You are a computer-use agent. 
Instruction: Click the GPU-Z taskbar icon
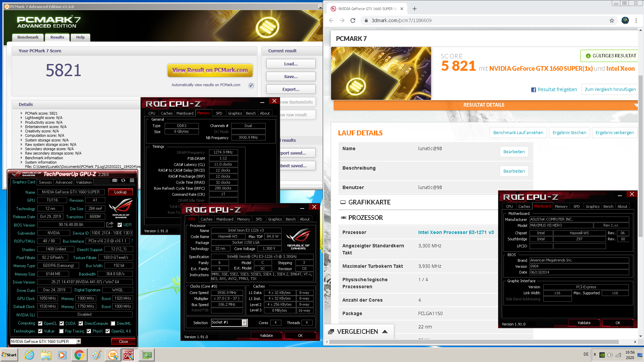pyautogui.click(x=147, y=355)
